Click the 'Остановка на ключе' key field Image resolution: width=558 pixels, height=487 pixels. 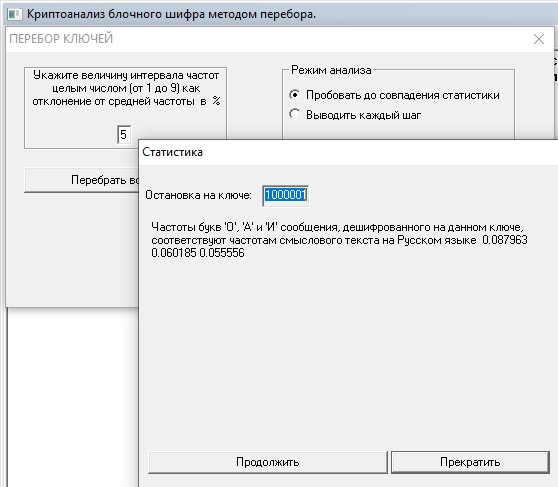285,195
